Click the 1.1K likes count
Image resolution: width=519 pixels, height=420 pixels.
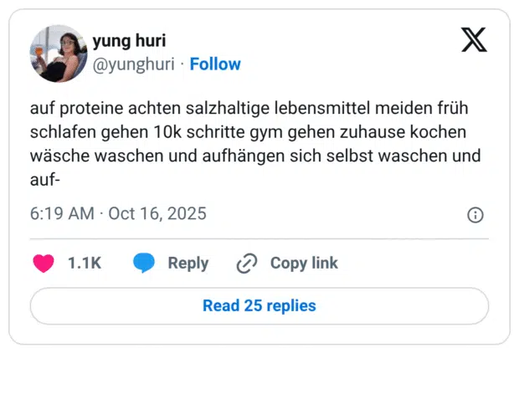pos(85,264)
